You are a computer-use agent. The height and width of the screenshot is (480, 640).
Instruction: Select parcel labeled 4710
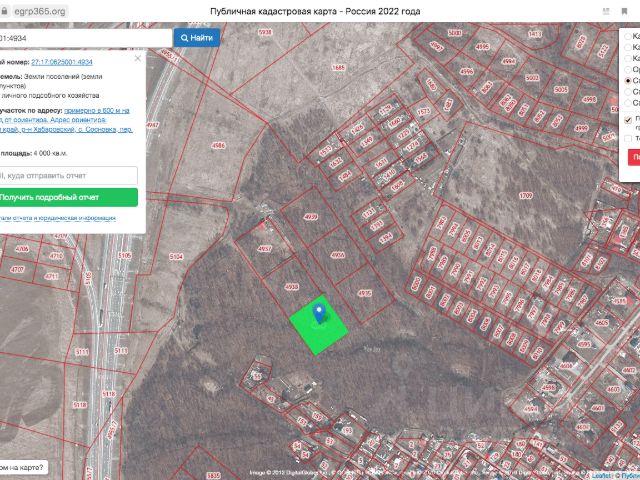click(56, 256)
